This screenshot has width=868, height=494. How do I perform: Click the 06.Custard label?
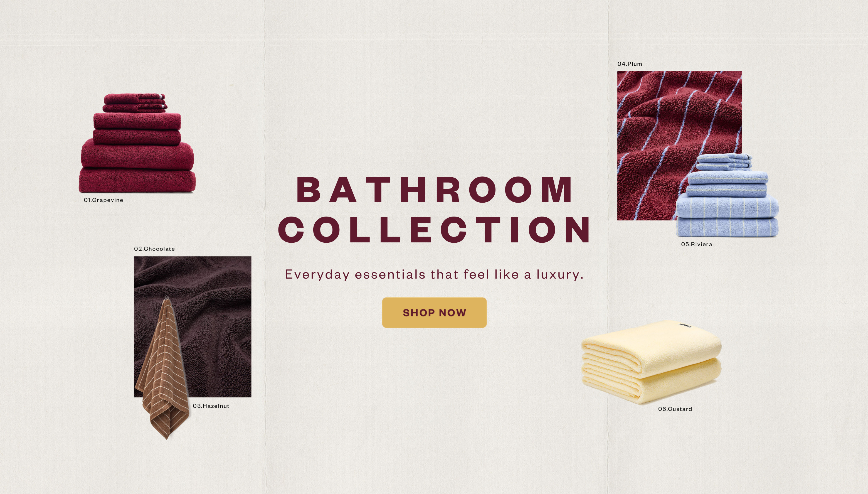[x=675, y=409]
